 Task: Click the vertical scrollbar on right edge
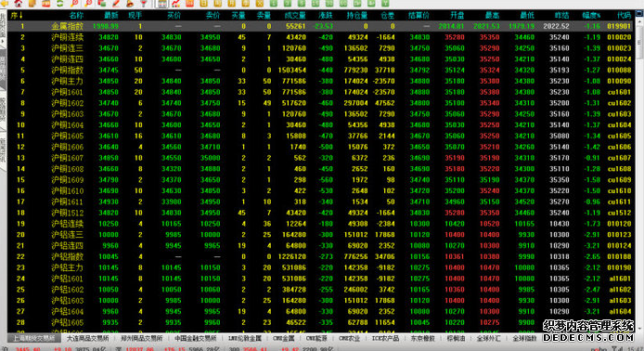[639, 173]
